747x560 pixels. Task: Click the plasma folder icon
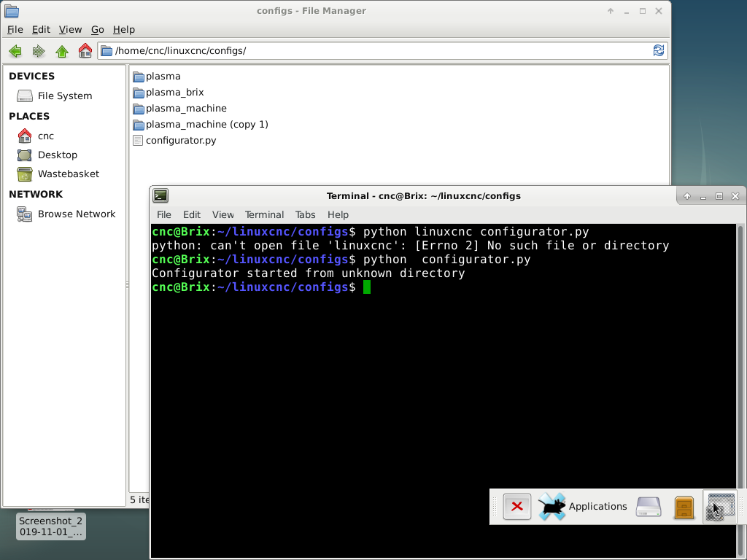pyautogui.click(x=138, y=77)
